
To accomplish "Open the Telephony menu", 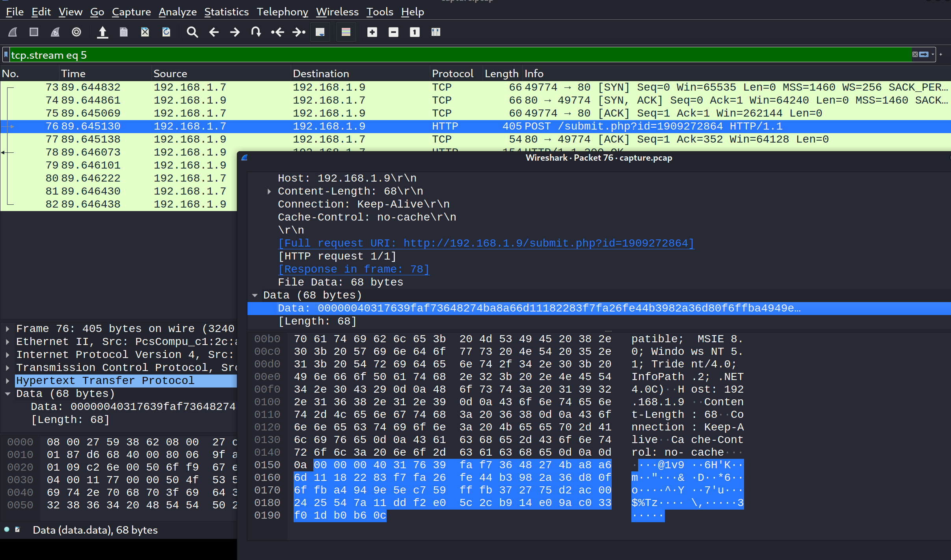I will point(282,12).
